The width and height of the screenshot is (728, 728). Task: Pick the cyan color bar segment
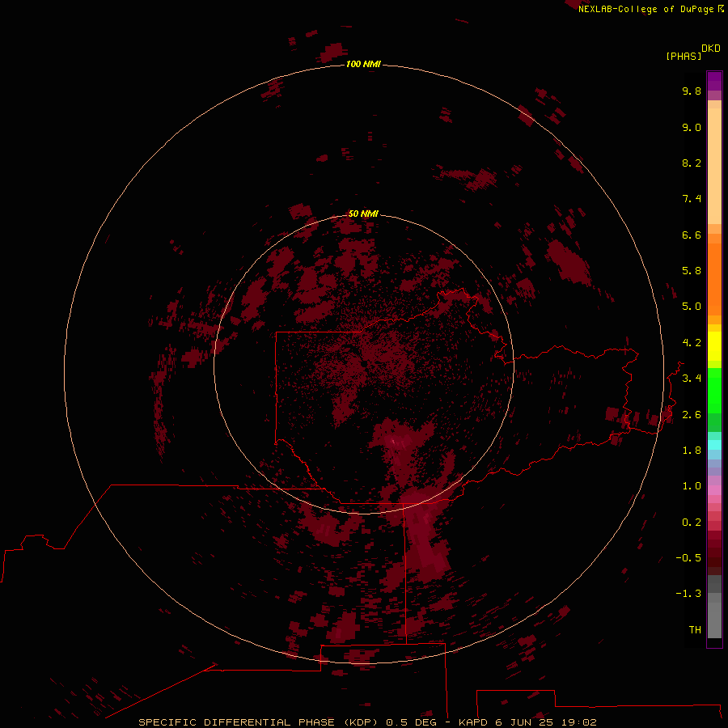pos(714,444)
